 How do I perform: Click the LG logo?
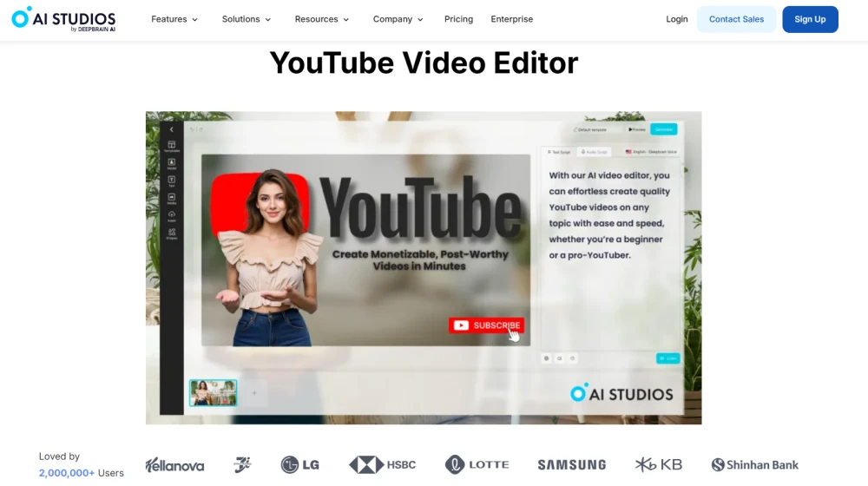(x=300, y=465)
